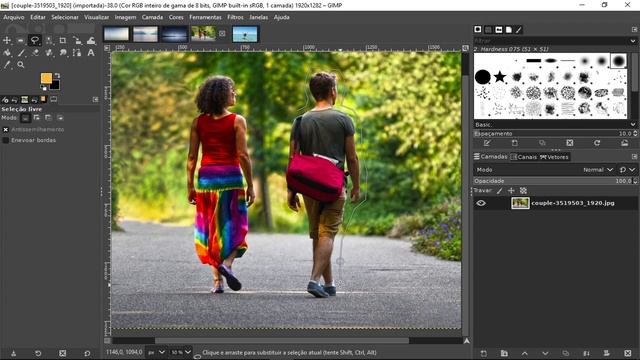Screen dimensions: 640x360
Task: Open foreground color orange swatch
Action: [46, 78]
